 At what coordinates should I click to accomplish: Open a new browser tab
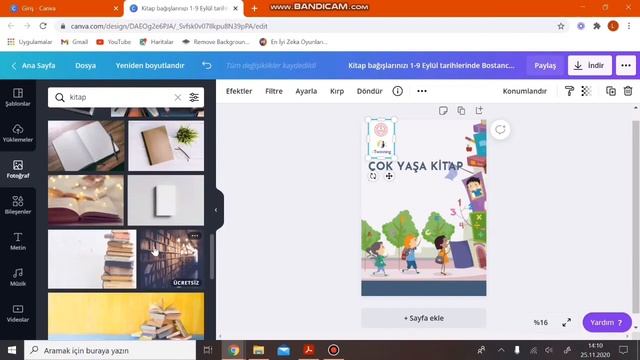254,8
